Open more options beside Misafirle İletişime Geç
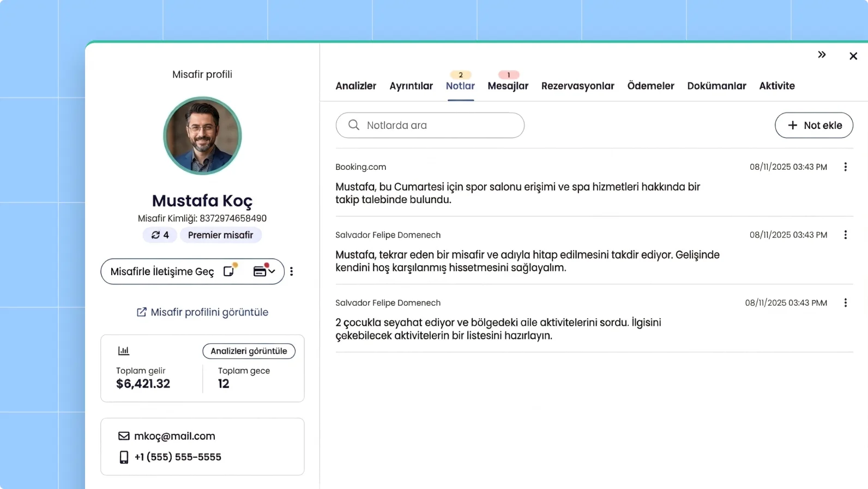This screenshot has width=868, height=489. click(292, 271)
